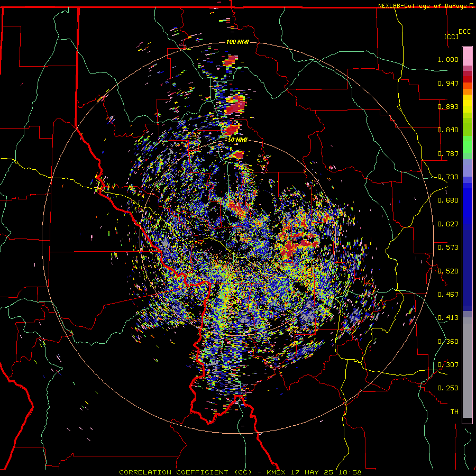The image size is (476, 476).
Task: Click the 0.840 color scale value
Action: coord(448,130)
